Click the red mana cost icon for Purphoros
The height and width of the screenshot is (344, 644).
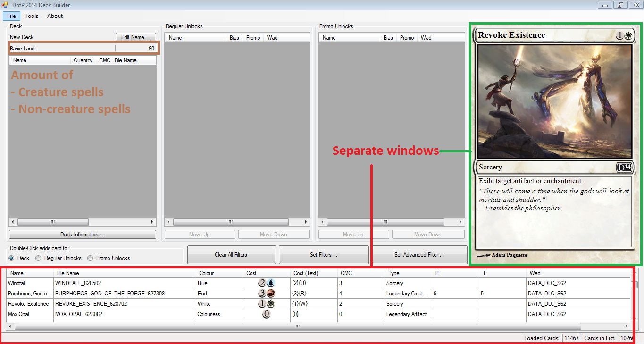coord(270,294)
